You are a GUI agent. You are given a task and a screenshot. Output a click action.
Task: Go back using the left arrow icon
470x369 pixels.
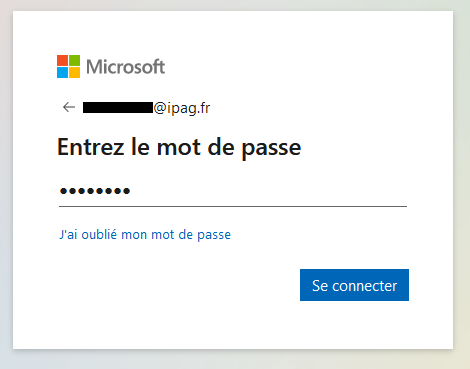click(69, 107)
